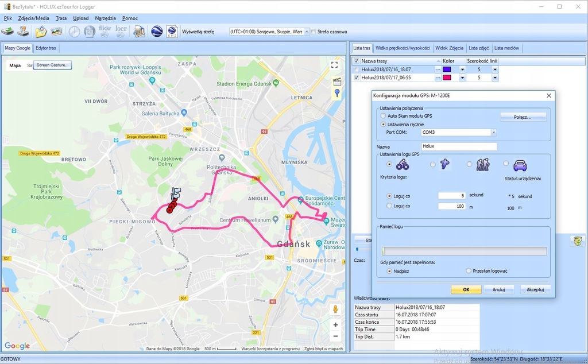Select the Loguj co meters radio button

click(x=389, y=206)
